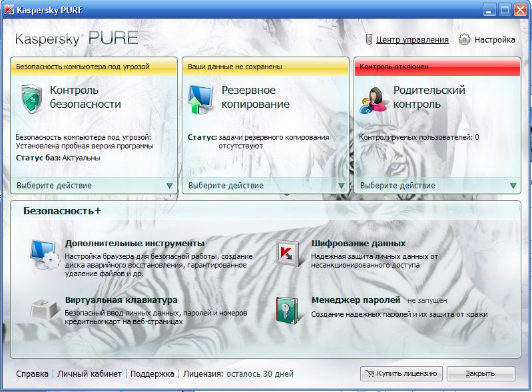The width and height of the screenshot is (532, 392).
Task: Click the 'Статус баз: Актуальны' text
Action: [x=58, y=158]
